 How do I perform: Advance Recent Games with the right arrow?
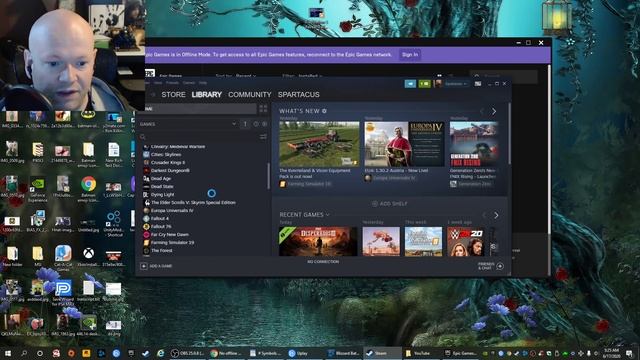tap(496, 215)
